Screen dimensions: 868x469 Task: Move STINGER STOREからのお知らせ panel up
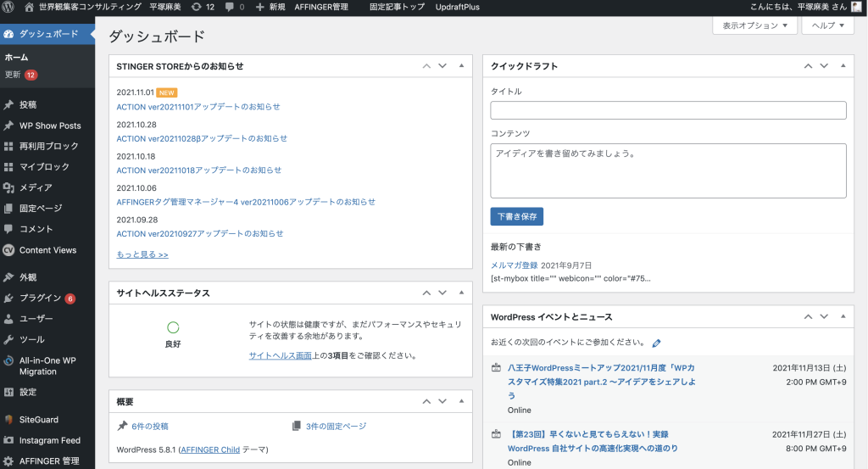coord(426,66)
